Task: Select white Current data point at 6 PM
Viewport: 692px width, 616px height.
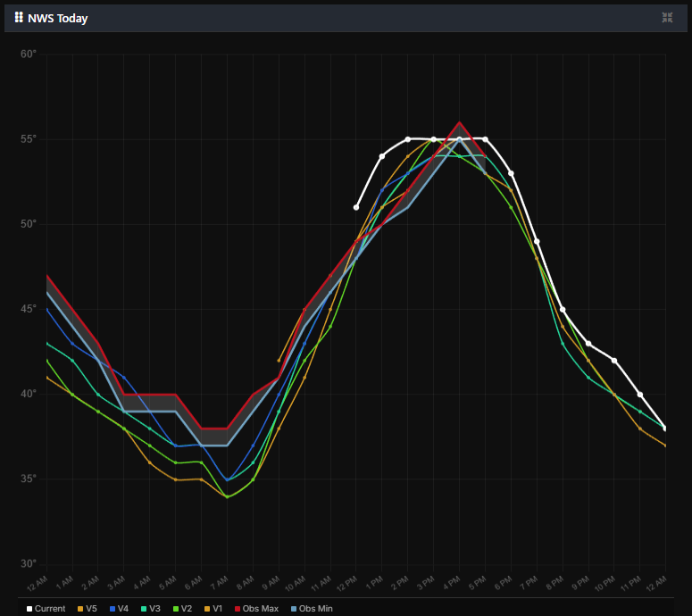Action: [x=511, y=173]
